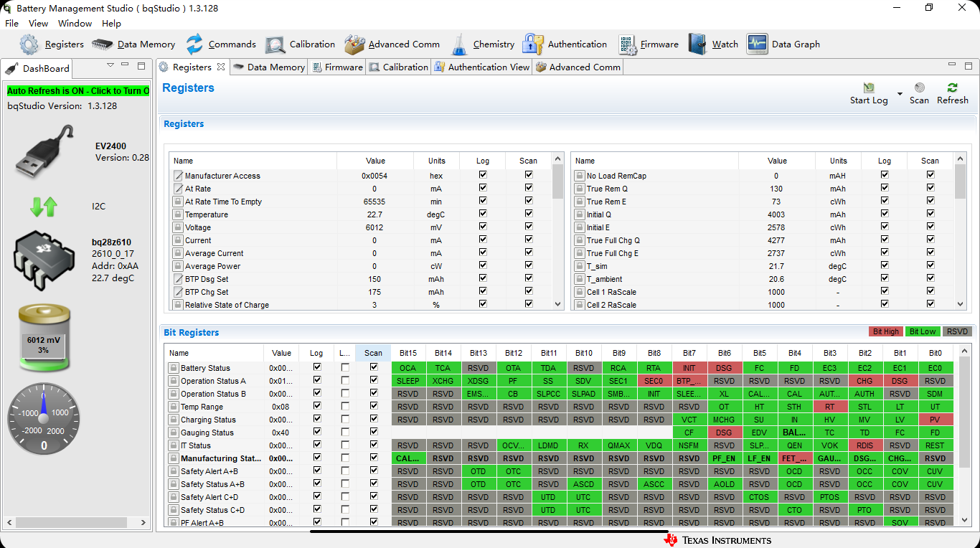Viewport: 980px width, 548px height.
Task: Open the Window menu
Action: [75, 24]
